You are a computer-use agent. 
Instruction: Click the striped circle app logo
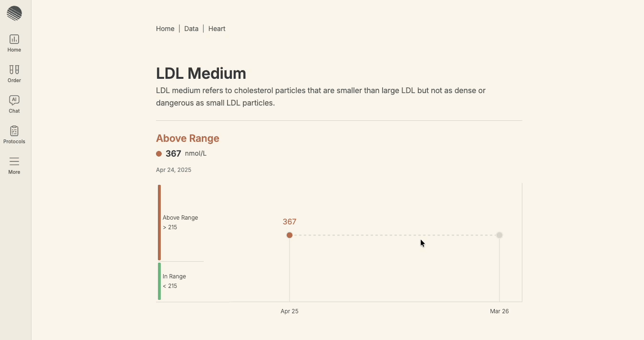click(x=14, y=13)
